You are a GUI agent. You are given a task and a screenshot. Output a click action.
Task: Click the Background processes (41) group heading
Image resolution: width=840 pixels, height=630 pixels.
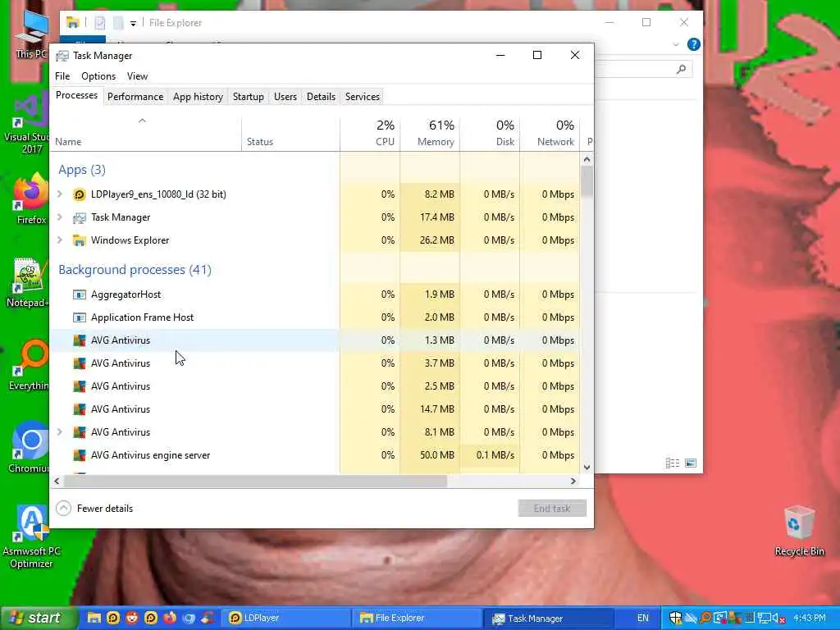[135, 269]
